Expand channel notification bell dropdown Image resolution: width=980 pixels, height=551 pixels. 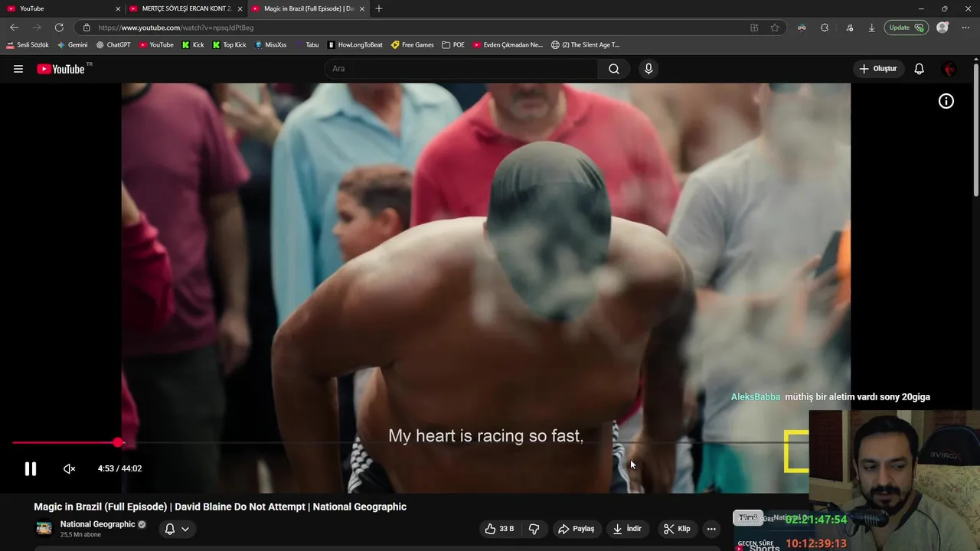(x=177, y=529)
